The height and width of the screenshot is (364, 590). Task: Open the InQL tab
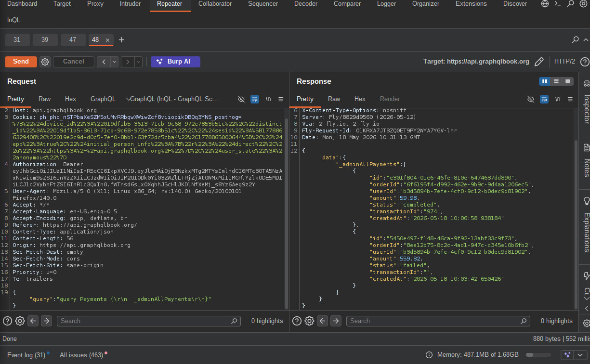click(13, 20)
